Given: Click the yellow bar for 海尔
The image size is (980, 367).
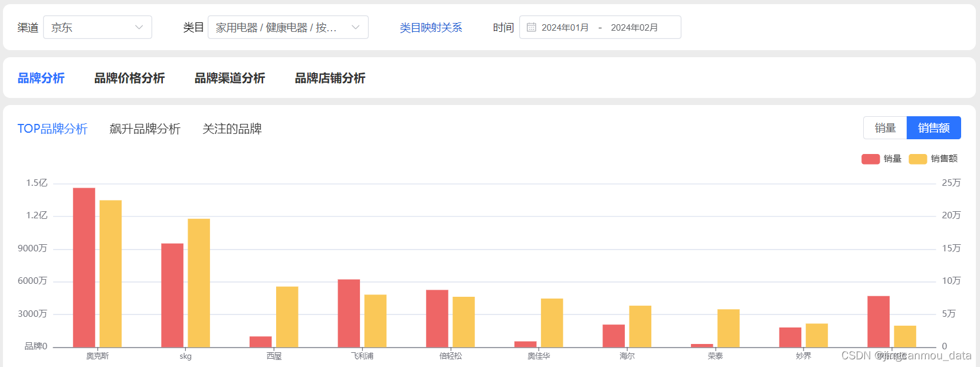Looking at the screenshot, I should pyautogui.click(x=640, y=326).
